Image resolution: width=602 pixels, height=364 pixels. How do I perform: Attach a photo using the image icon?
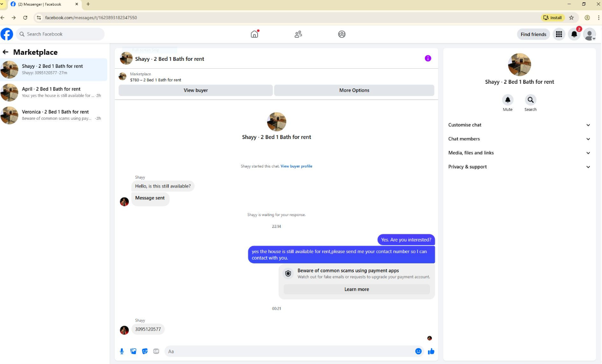pos(134,351)
